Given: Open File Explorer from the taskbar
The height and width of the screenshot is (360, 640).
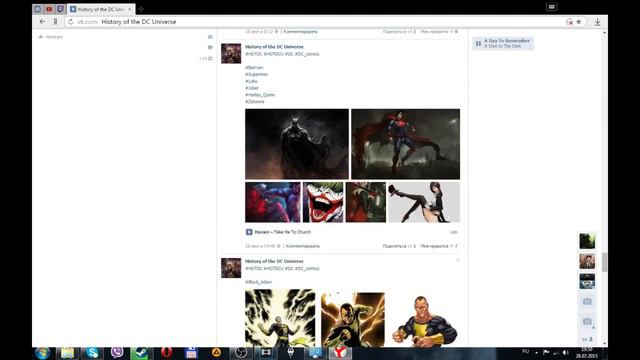Looking at the screenshot, I should point(68,353).
